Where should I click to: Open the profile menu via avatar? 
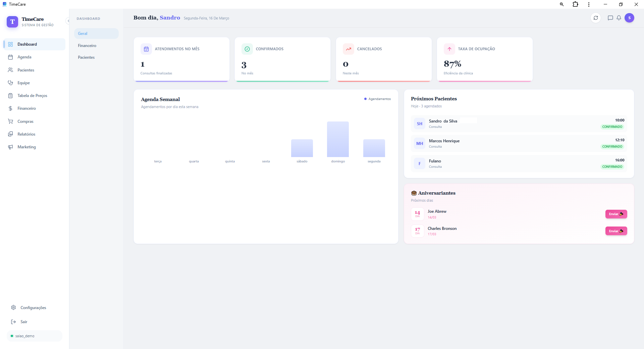coord(630,18)
